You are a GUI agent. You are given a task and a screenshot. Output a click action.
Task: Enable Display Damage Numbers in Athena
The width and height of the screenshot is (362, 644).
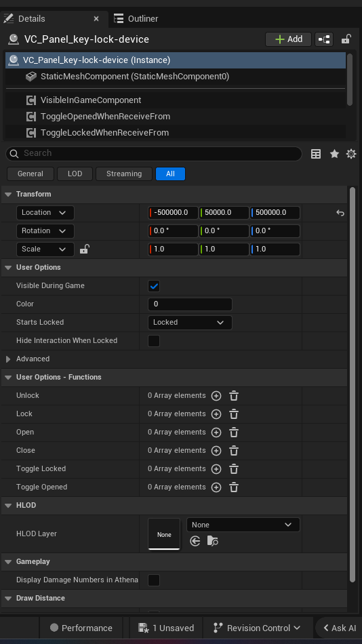tap(154, 580)
